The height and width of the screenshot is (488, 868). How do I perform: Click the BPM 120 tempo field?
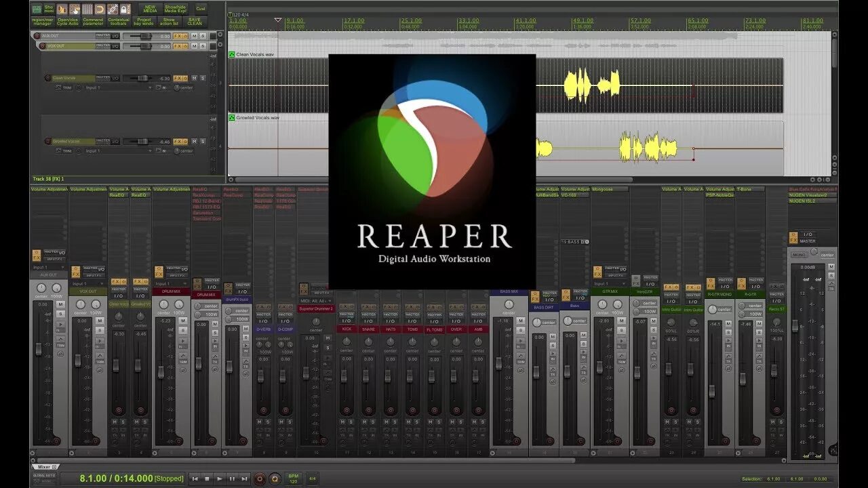(x=294, y=479)
